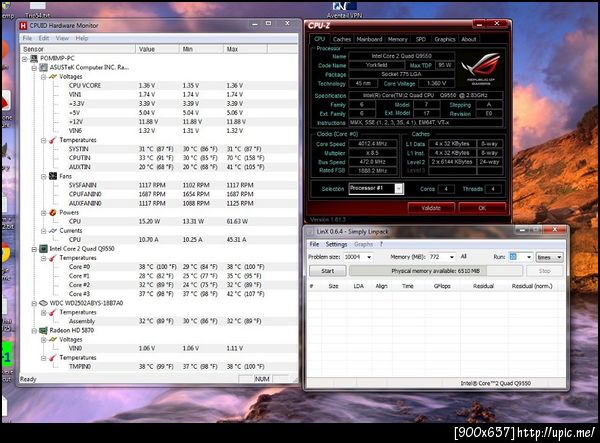Switch to the Graphics tab in CPU-Z
600x443 pixels.
point(444,39)
